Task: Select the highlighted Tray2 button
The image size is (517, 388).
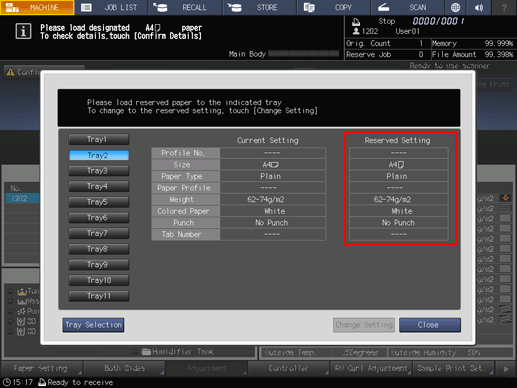Action: click(x=99, y=155)
